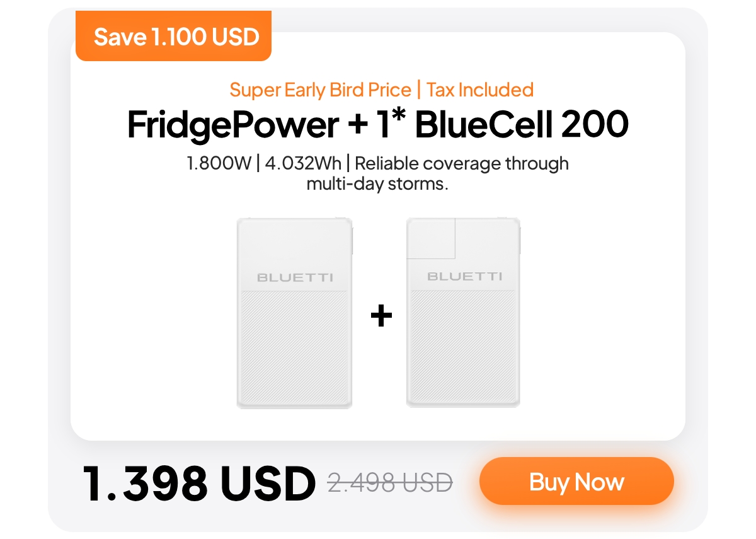The width and height of the screenshot is (756, 539).
Task: Click the 1.800W power spec
Action: pos(220,164)
